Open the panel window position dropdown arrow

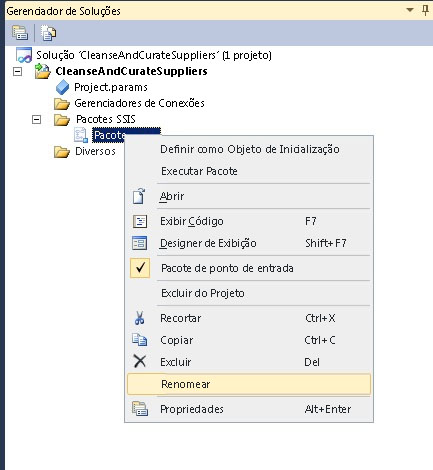click(x=410, y=10)
